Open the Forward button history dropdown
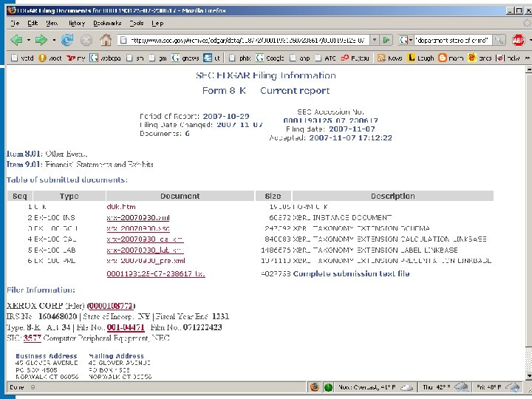The image size is (532, 399). [x=54, y=40]
